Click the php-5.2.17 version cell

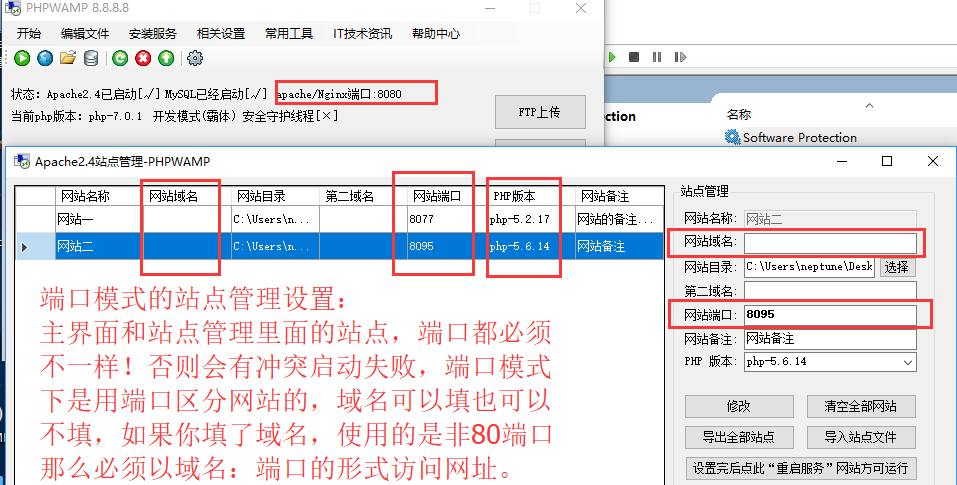coord(531,219)
